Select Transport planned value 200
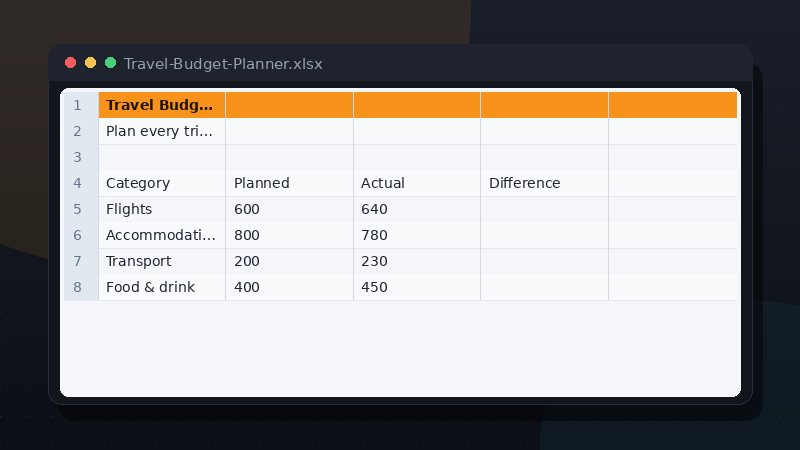The height and width of the screenshot is (450, 800). [289, 261]
